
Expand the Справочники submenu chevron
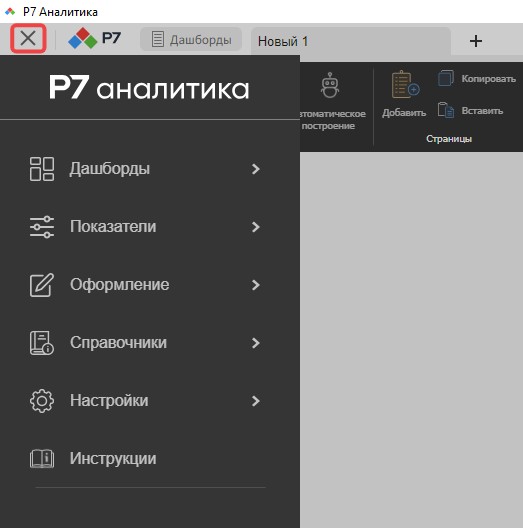tap(256, 343)
